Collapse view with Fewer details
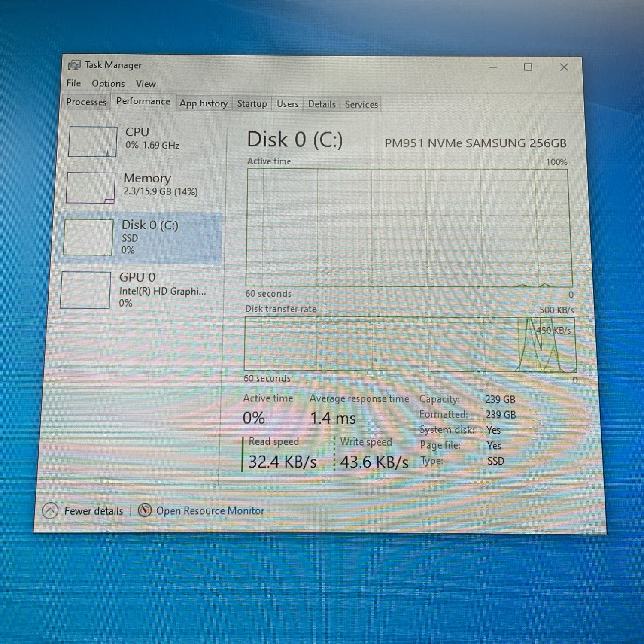The height and width of the screenshot is (644, 644). (x=94, y=511)
